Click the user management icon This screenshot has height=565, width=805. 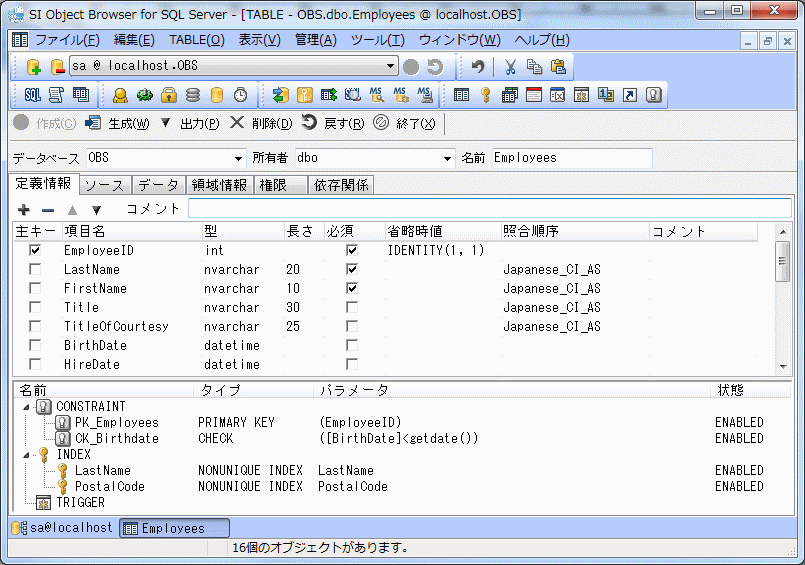click(120, 95)
